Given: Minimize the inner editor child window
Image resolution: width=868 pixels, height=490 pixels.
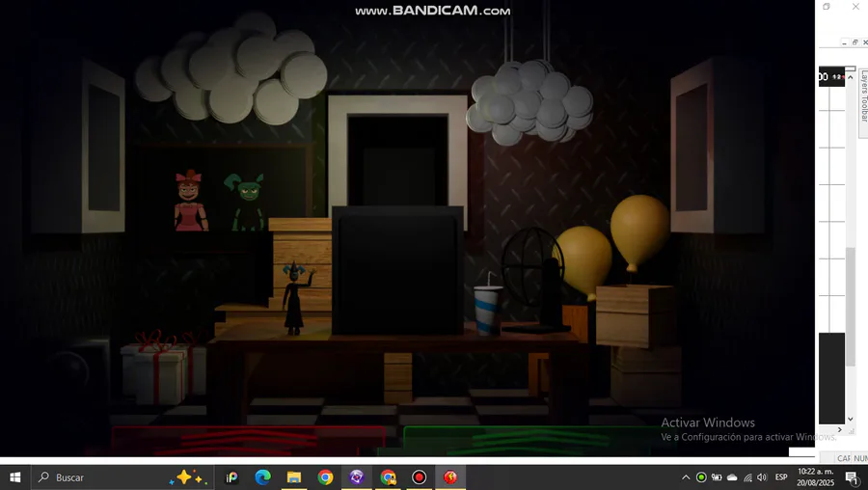Looking at the screenshot, I should click(x=844, y=42).
